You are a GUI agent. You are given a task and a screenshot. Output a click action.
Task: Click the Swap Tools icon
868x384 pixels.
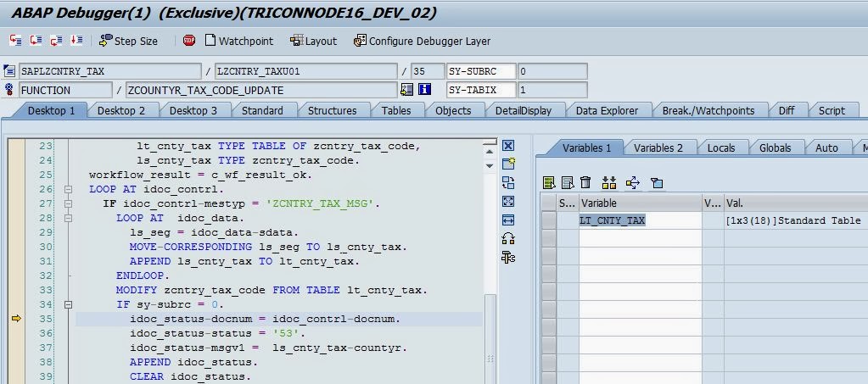coord(508,238)
